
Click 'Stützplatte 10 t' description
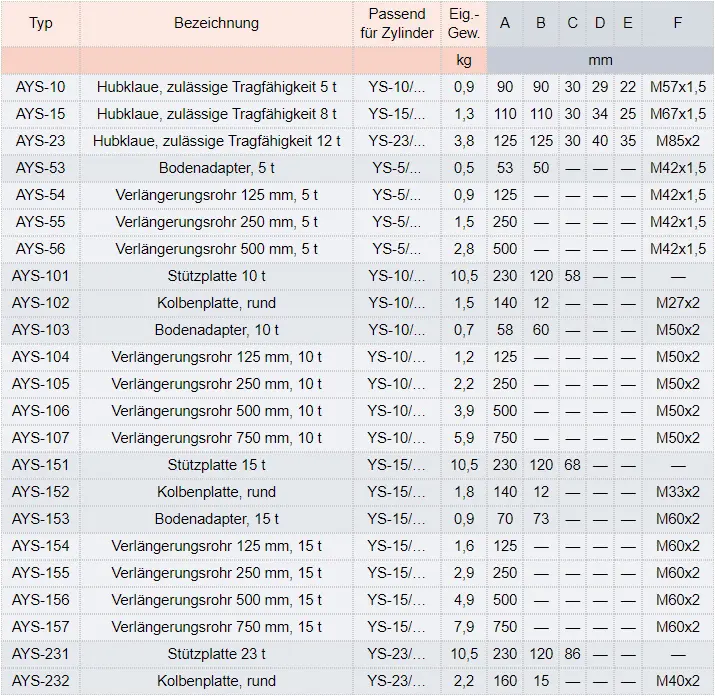(216, 276)
